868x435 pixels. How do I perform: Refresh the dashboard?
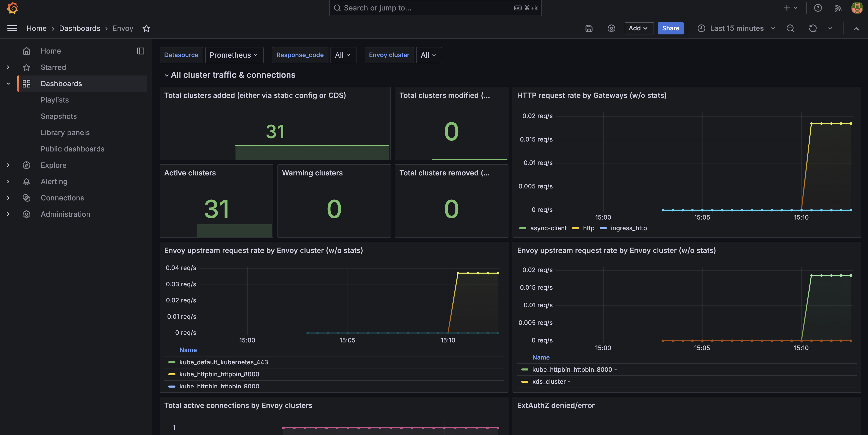[812, 28]
